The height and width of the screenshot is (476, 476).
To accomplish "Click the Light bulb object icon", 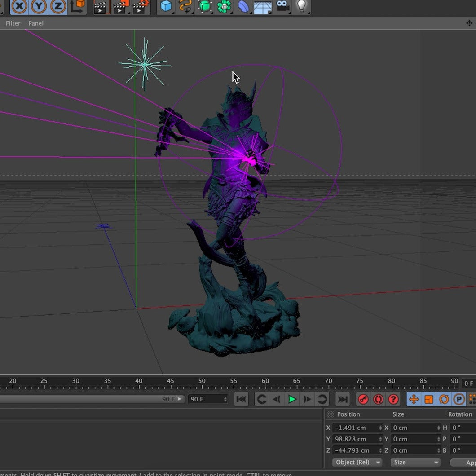I will 302,6.
